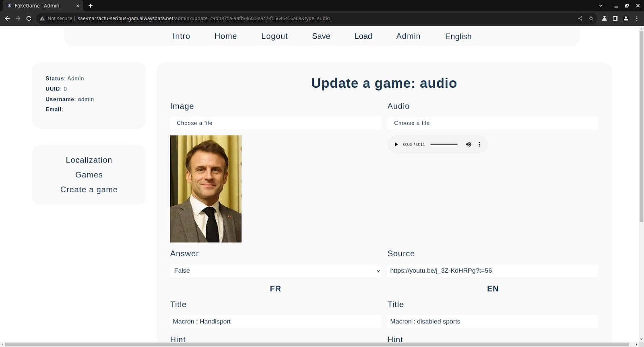Go to Home in navigation

point(226,36)
